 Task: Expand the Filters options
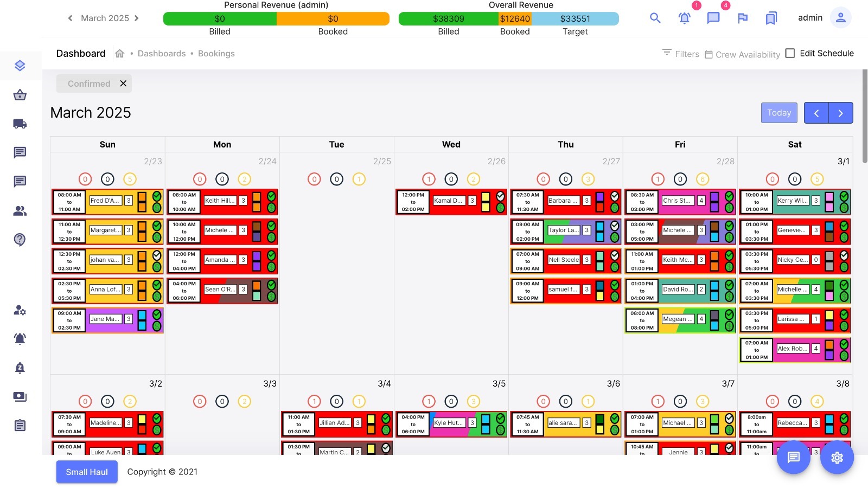pos(680,54)
